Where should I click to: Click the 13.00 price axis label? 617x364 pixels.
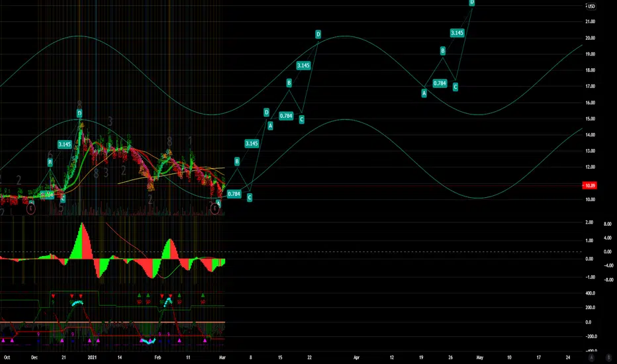[591, 151]
